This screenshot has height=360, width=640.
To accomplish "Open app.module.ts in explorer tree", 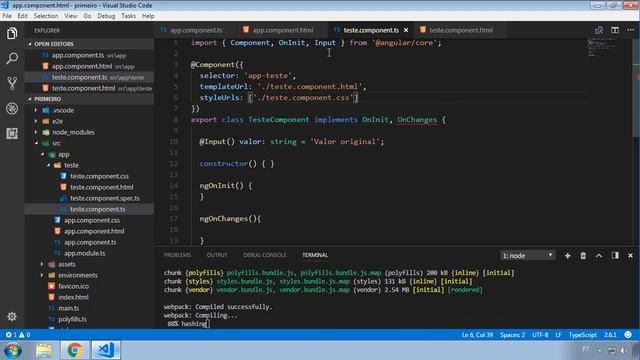I will [84, 253].
